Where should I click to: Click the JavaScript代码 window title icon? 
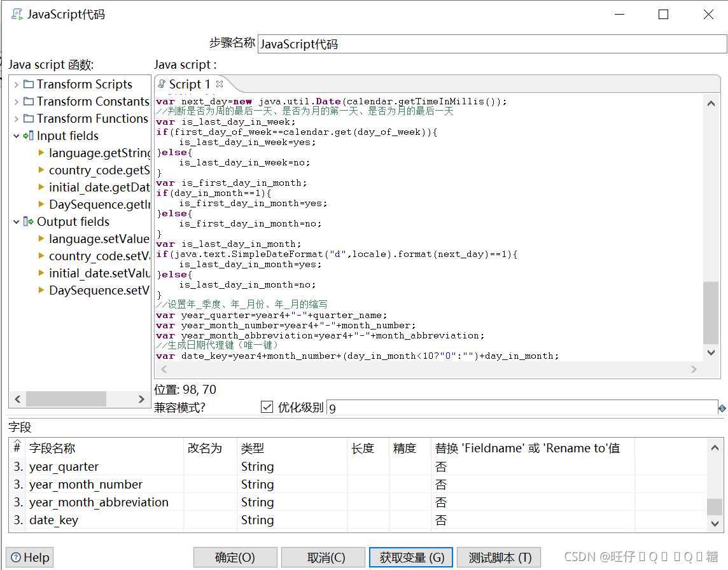[17, 15]
